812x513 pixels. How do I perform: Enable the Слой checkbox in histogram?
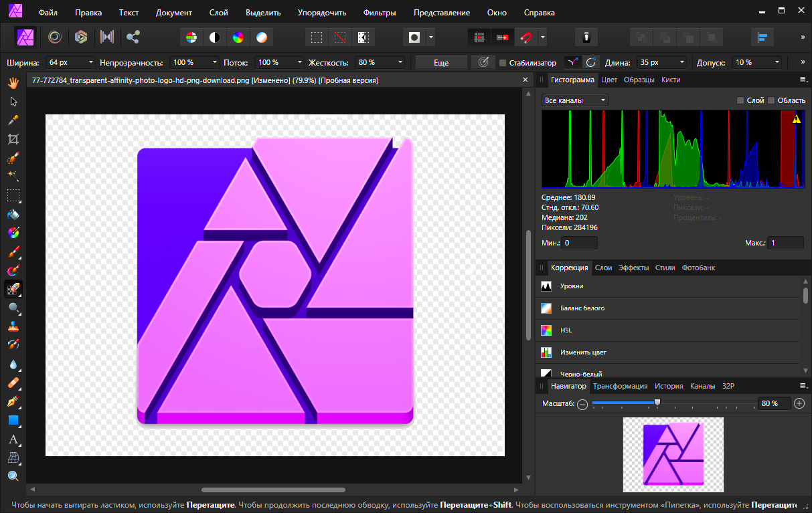pos(740,100)
